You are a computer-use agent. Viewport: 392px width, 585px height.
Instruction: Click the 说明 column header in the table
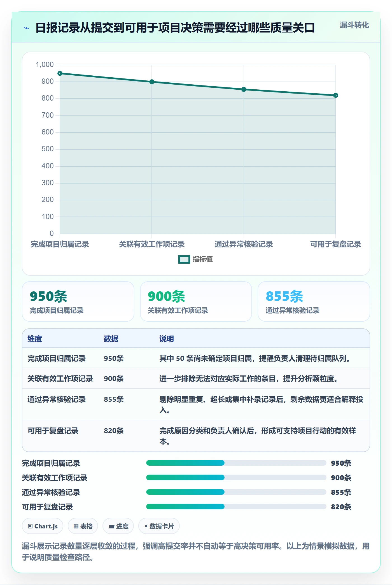click(x=167, y=339)
